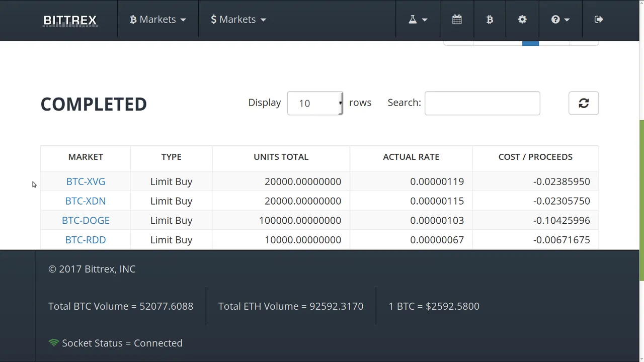
Task: Focus the Search input field
Action: (x=482, y=103)
